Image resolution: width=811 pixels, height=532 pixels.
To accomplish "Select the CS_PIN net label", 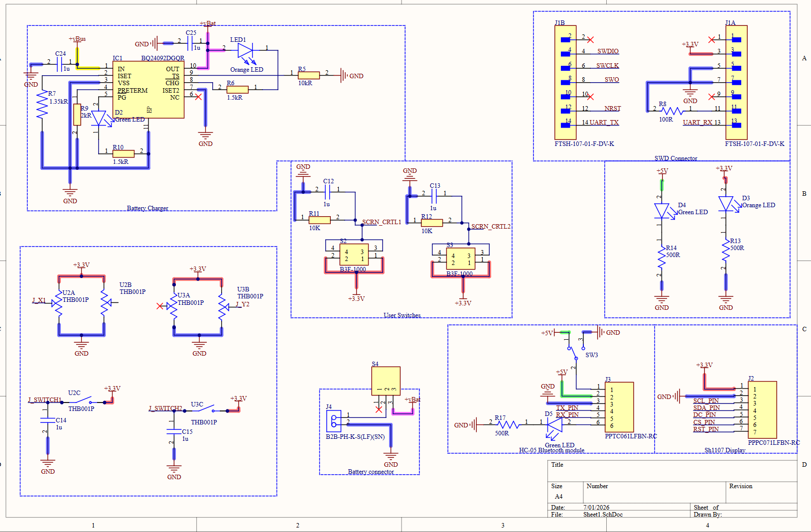I will point(704,422).
